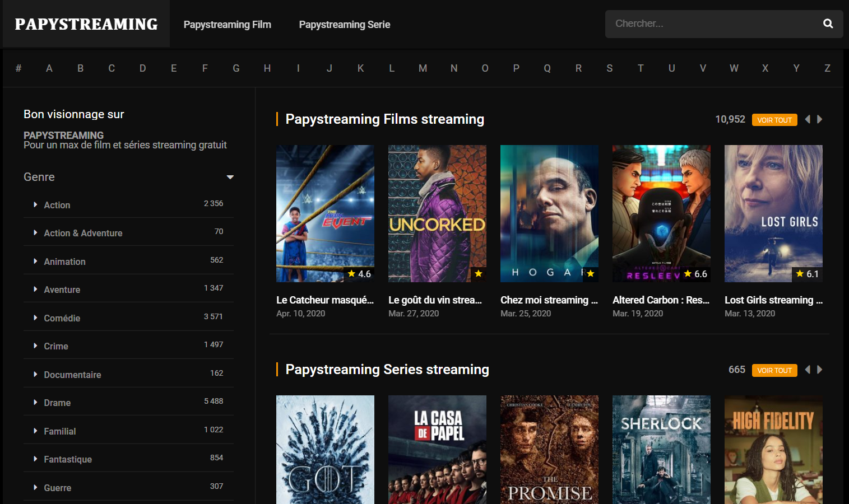Click the PAPYSTREAMING sidebar heading link
This screenshot has width=849, height=504.
[x=63, y=135]
